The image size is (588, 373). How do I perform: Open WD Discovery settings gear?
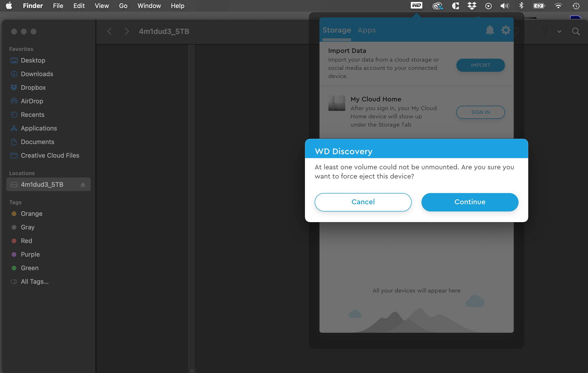coord(505,30)
